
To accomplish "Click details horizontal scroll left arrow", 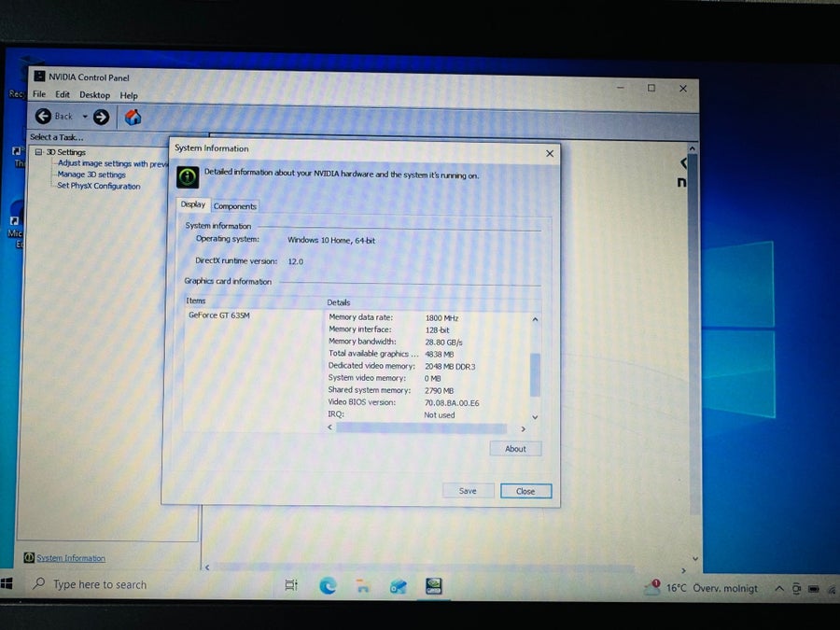I will (330, 427).
